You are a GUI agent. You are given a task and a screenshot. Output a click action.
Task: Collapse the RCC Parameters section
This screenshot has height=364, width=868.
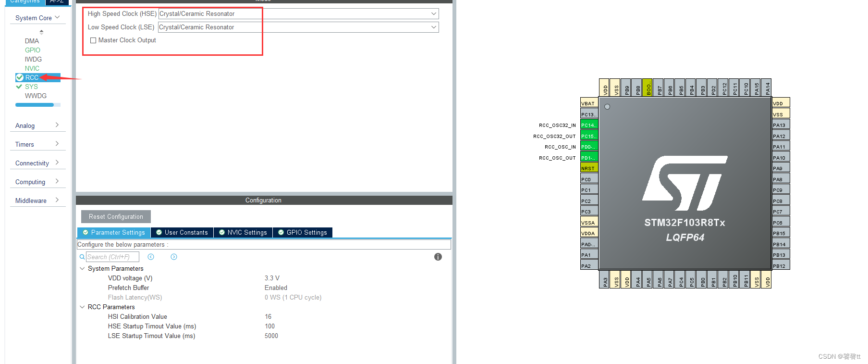pos(82,307)
